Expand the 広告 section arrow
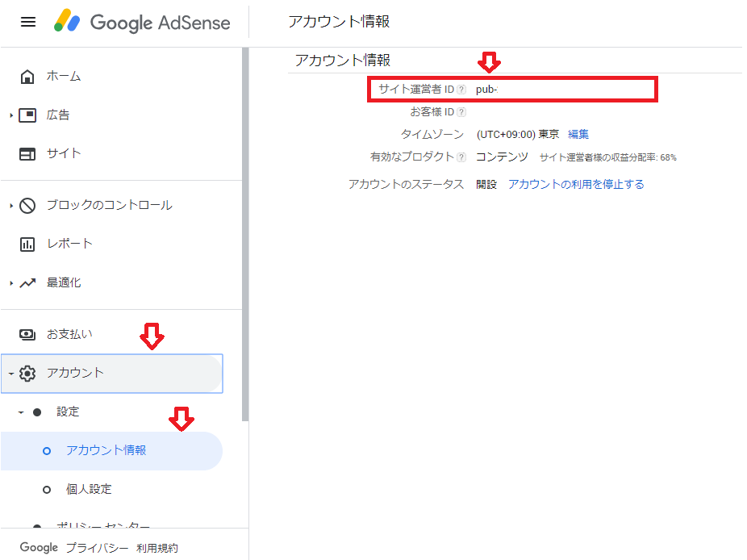This screenshot has height=560, width=747. click(11, 115)
